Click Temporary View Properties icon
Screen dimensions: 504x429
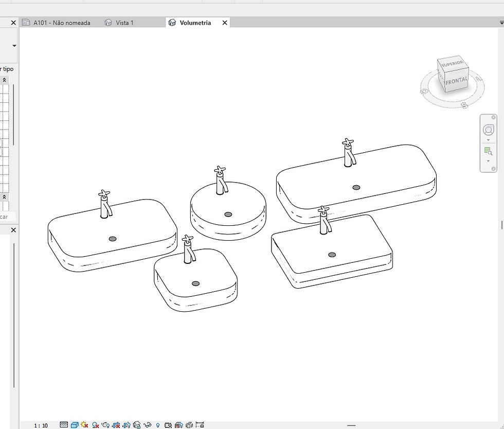tap(168, 425)
